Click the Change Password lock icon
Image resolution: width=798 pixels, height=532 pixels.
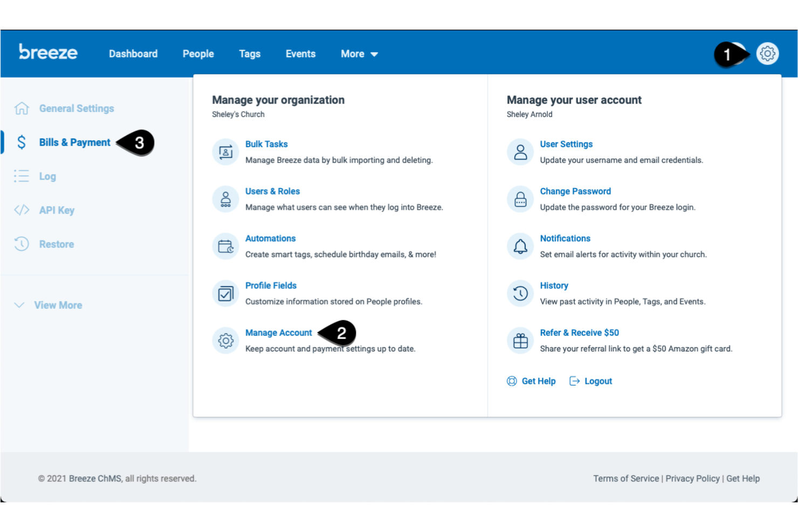(x=520, y=199)
